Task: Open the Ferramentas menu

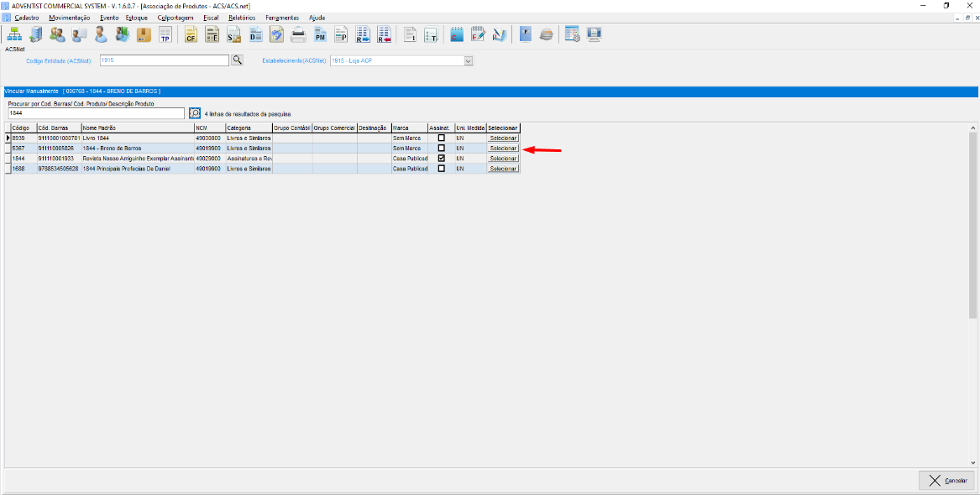Action: [282, 18]
